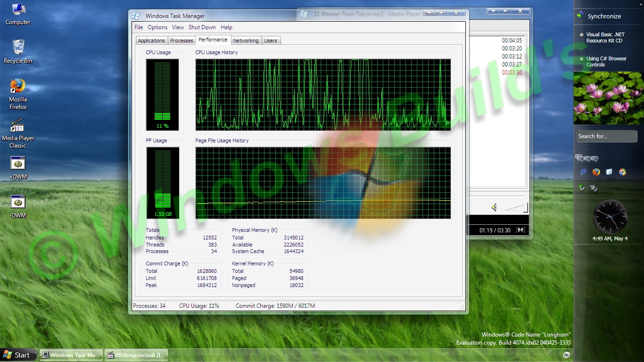Select playlist entry with duration 00:03:27
The width and height of the screenshot is (644, 362).
(x=512, y=65)
